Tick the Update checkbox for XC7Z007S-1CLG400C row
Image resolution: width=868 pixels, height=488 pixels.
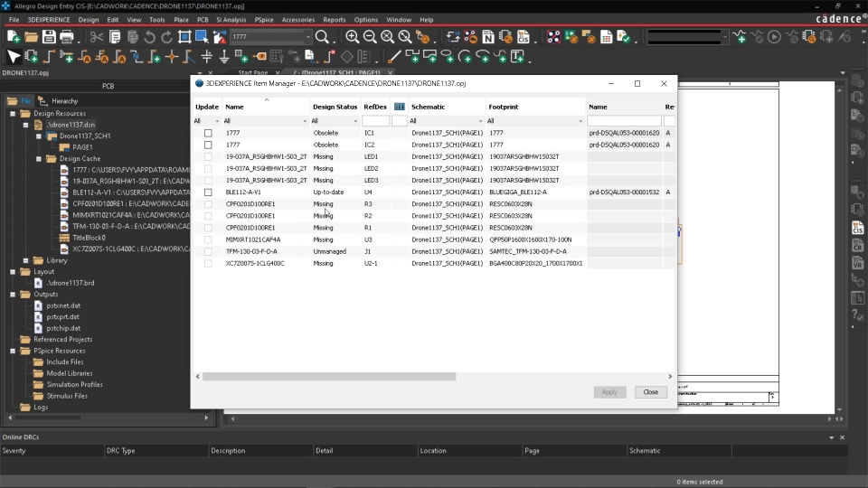tap(208, 264)
